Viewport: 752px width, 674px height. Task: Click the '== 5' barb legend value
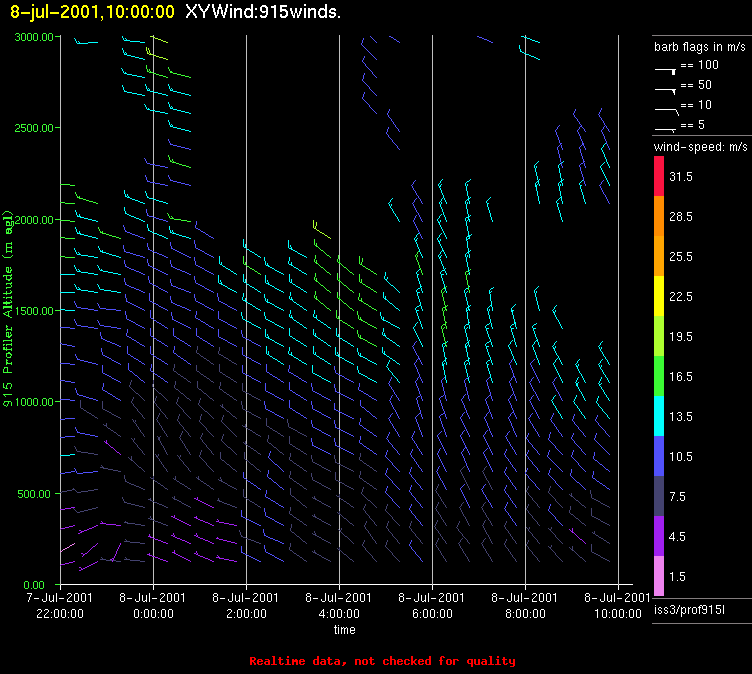(693, 125)
